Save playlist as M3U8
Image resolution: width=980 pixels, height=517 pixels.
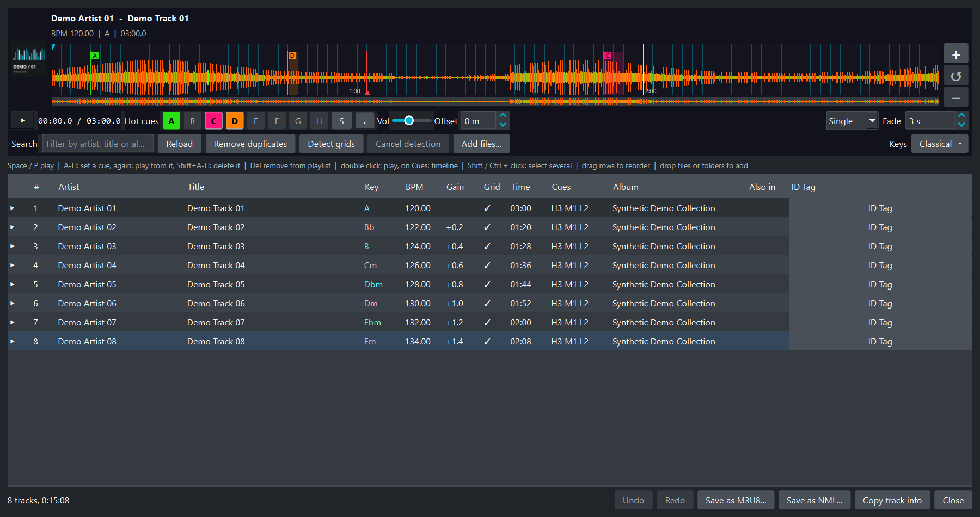[x=736, y=500]
